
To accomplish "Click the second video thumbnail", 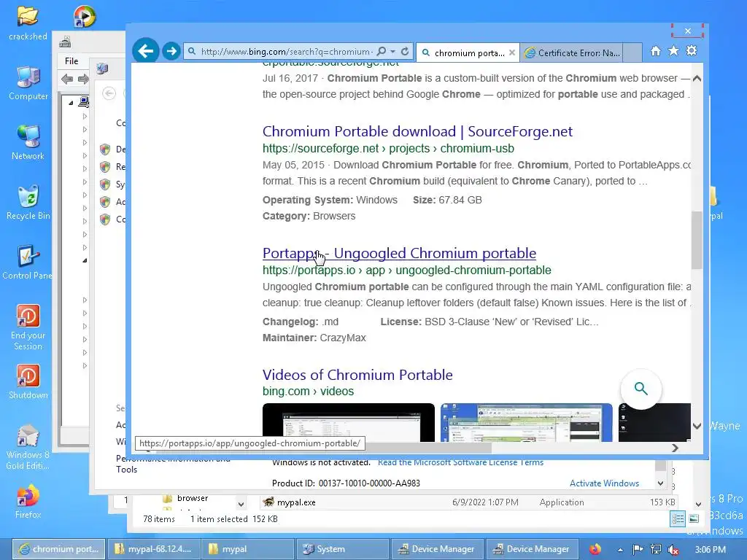I will pyautogui.click(x=527, y=422).
